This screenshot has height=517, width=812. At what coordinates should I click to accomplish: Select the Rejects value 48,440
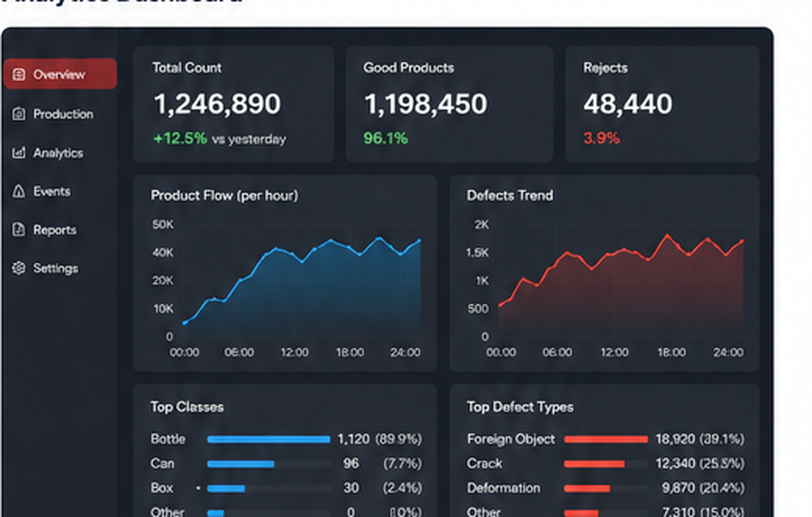click(627, 104)
